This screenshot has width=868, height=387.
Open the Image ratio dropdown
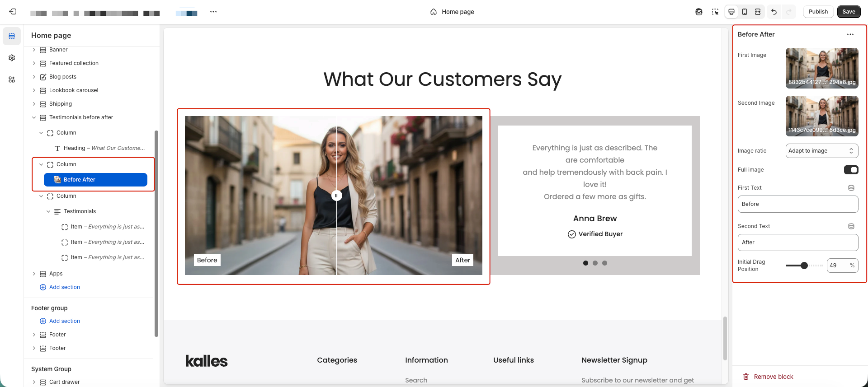pyautogui.click(x=821, y=151)
